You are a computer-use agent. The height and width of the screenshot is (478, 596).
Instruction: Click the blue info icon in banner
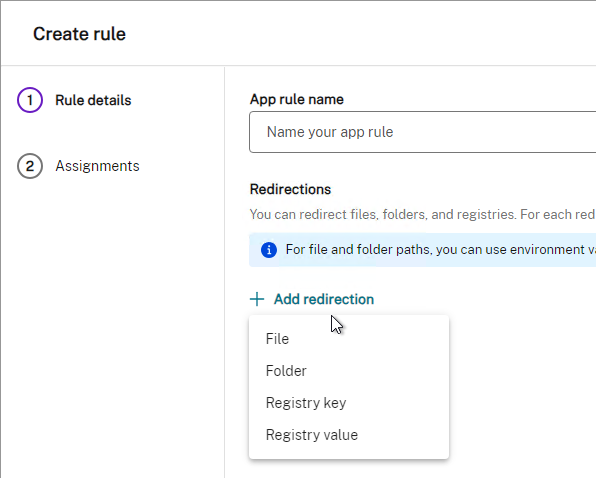point(269,250)
